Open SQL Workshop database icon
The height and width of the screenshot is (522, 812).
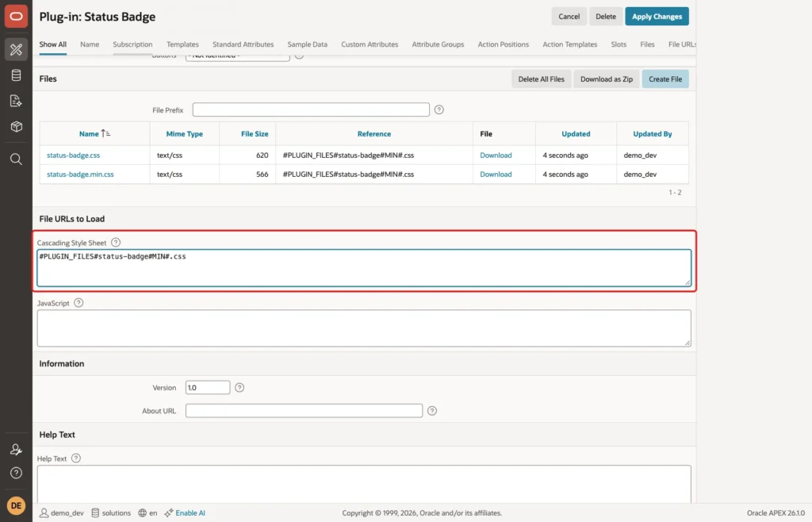click(16, 75)
